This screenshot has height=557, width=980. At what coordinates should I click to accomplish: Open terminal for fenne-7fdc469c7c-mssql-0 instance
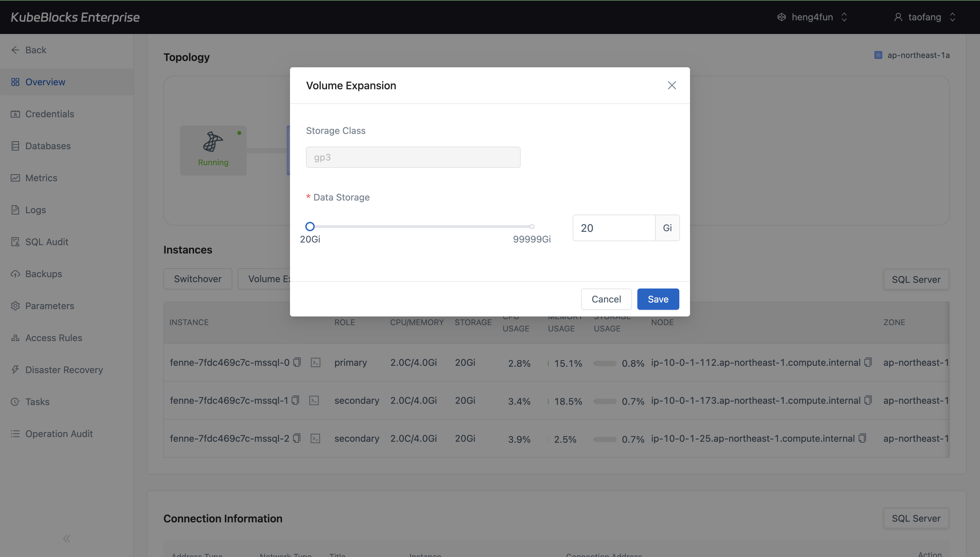[x=315, y=362]
